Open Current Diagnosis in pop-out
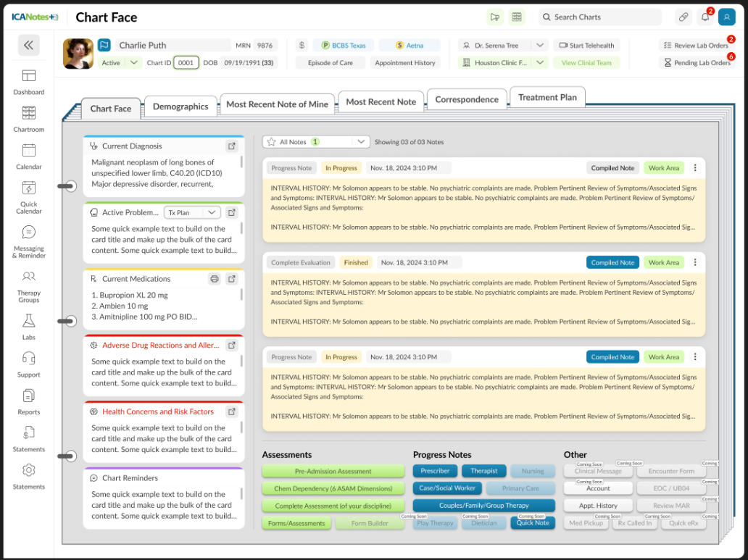Viewport: 748px width, 560px height. (232, 146)
